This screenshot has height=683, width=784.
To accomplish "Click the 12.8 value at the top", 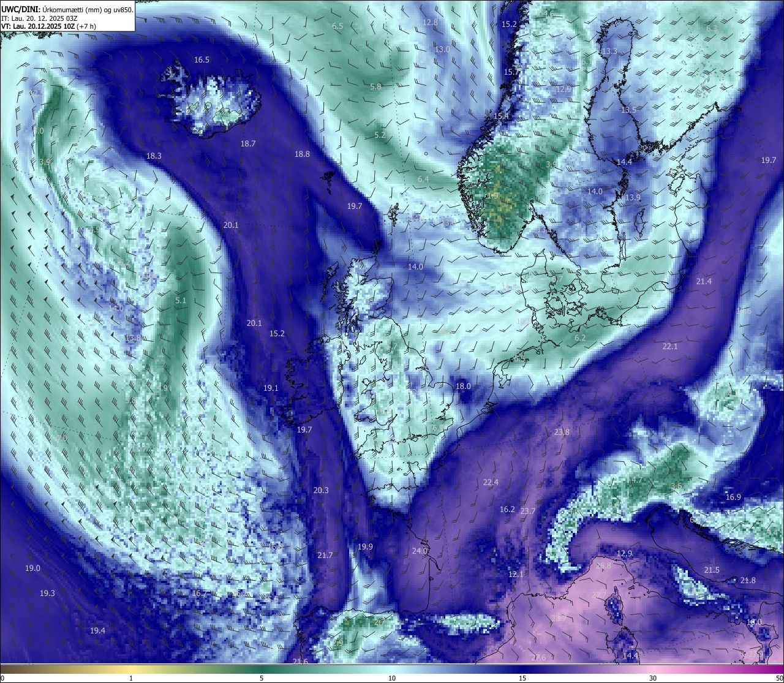I will tap(430, 23).
